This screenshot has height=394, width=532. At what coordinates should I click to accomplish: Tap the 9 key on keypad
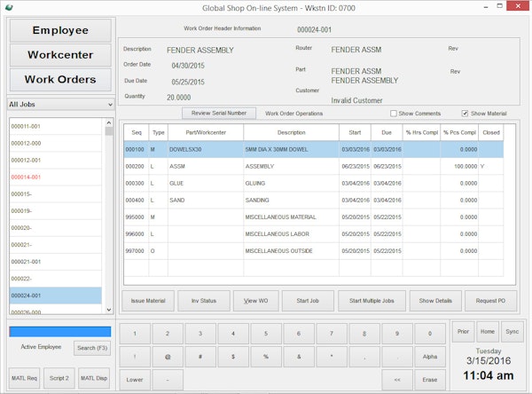397,334
